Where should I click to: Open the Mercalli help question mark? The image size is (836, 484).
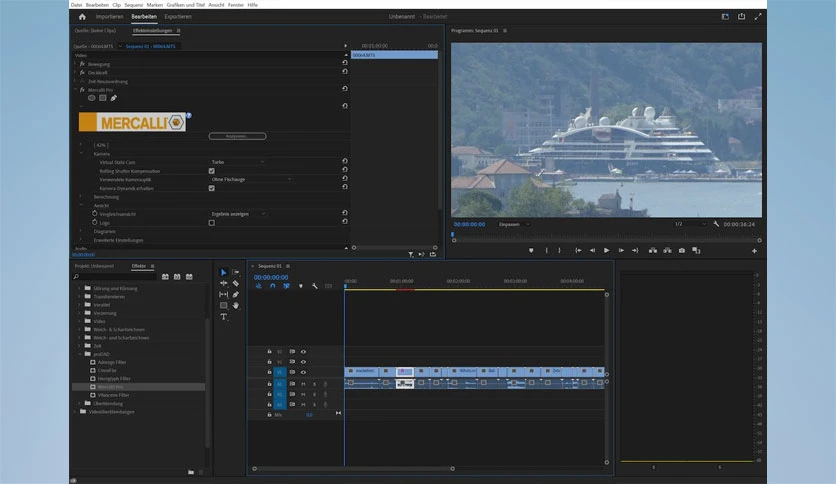(189, 115)
